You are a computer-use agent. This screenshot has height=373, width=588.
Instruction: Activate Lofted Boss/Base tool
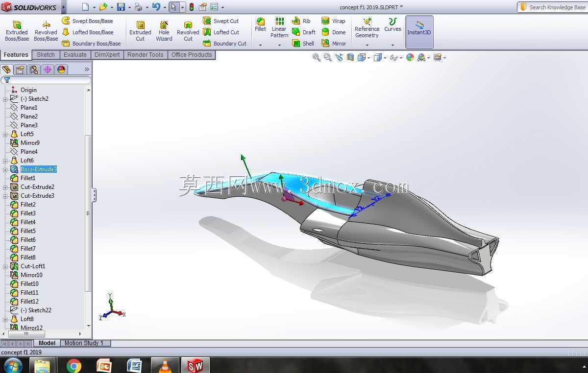(87, 32)
